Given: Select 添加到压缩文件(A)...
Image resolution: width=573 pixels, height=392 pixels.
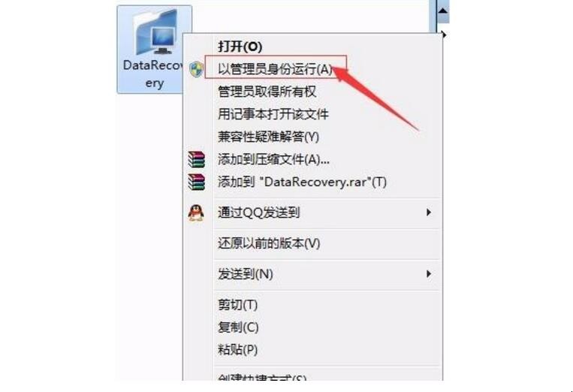Looking at the screenshot, I should [273, 159].
